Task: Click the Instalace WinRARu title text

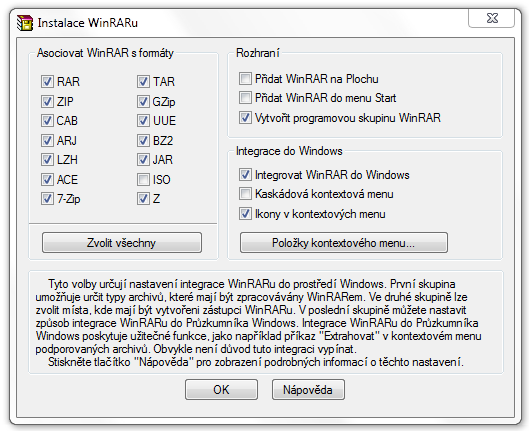Action: tap(88, 23)
